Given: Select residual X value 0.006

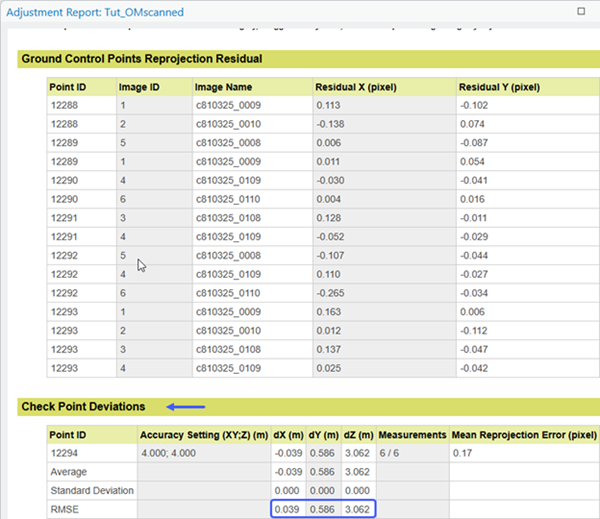Looking at the screenshot, I should 329,143.
